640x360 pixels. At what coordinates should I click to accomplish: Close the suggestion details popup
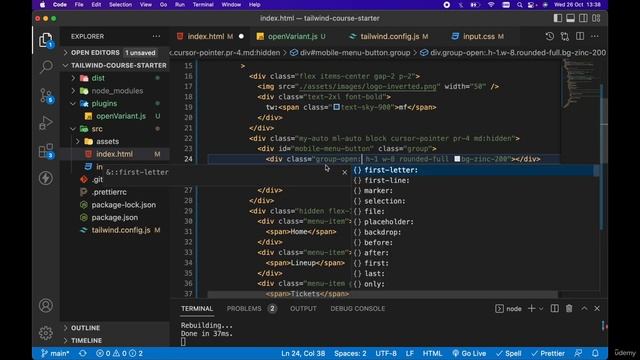(x=344, y=172)
